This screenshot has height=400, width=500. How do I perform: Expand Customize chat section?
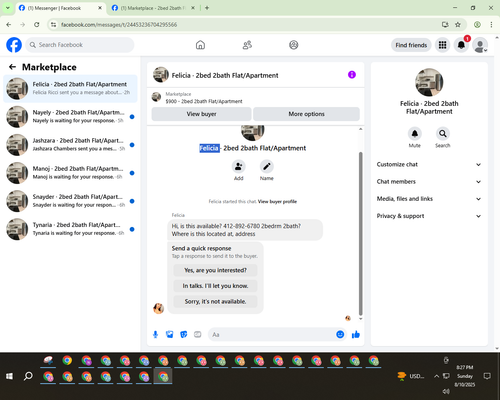click(x=429, y=164)
